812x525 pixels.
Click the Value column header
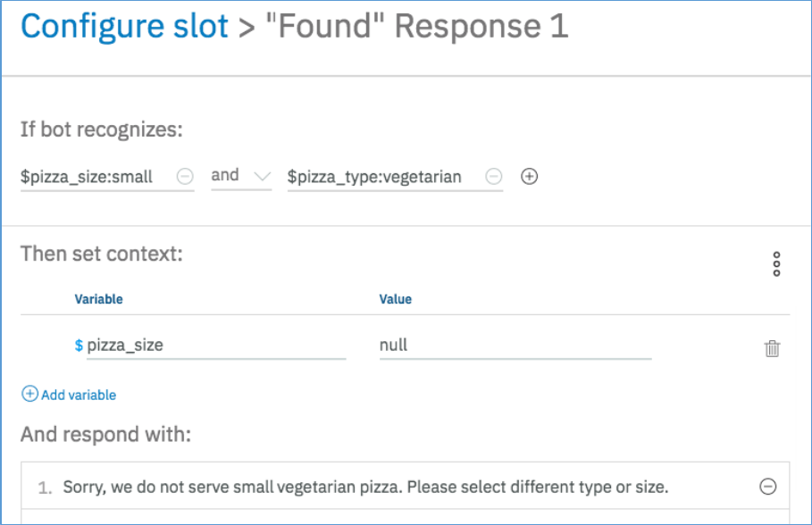click(x=396, y=299)
